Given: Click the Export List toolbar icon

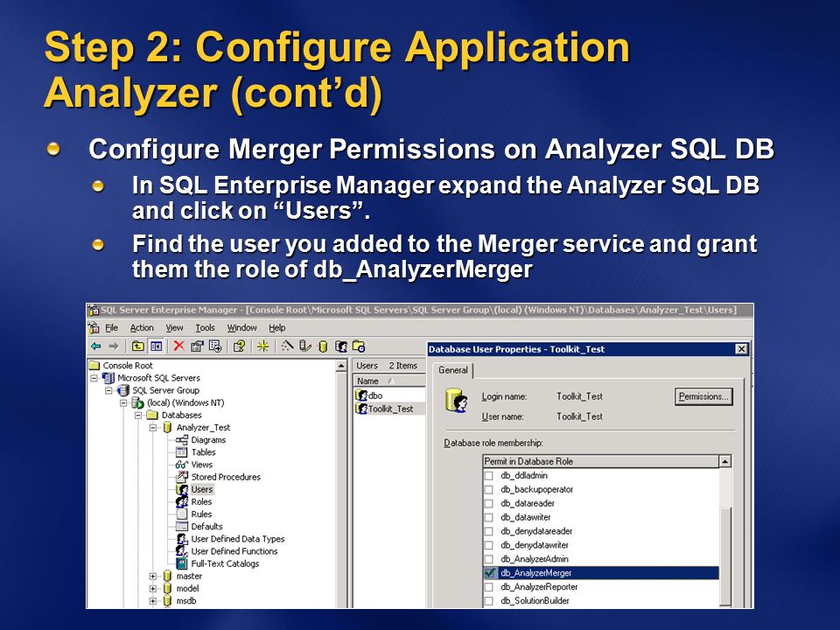Looking at the screenshot, I should coord(215,346).
